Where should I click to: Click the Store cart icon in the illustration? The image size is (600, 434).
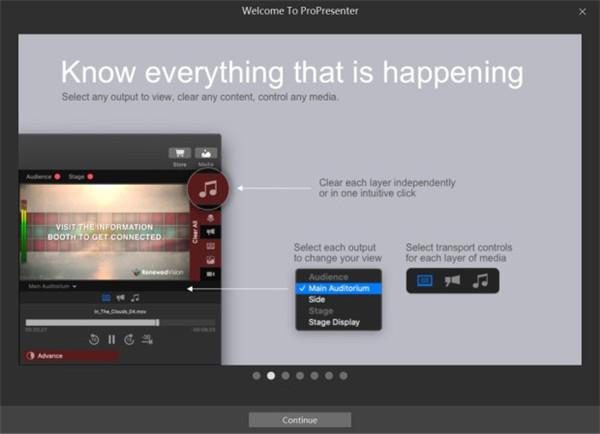tap(179, 153)
